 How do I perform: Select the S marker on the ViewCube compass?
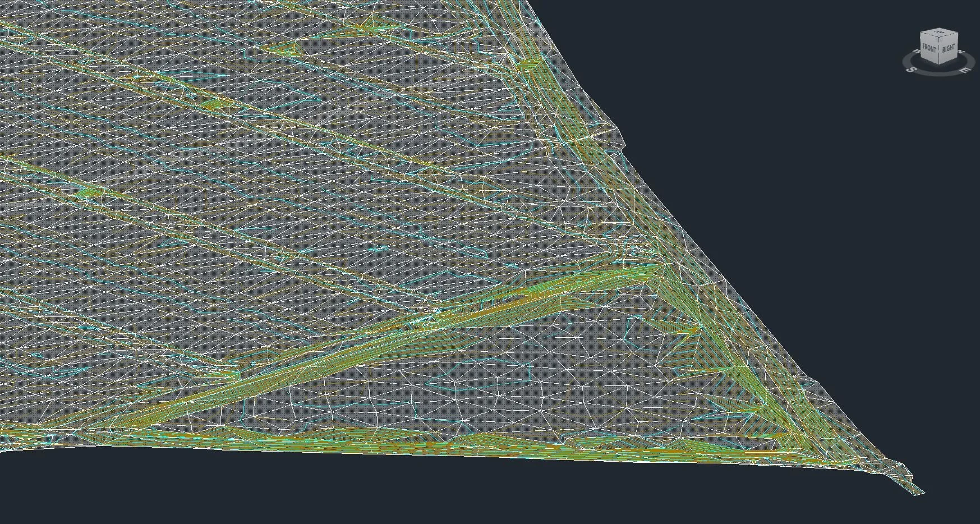click(911, 70)
